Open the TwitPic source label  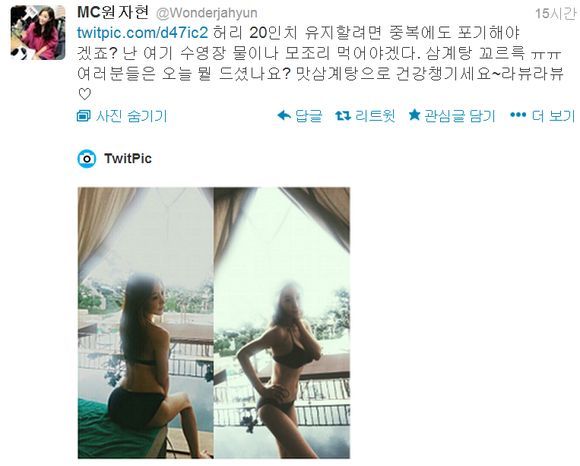[128, 159]
